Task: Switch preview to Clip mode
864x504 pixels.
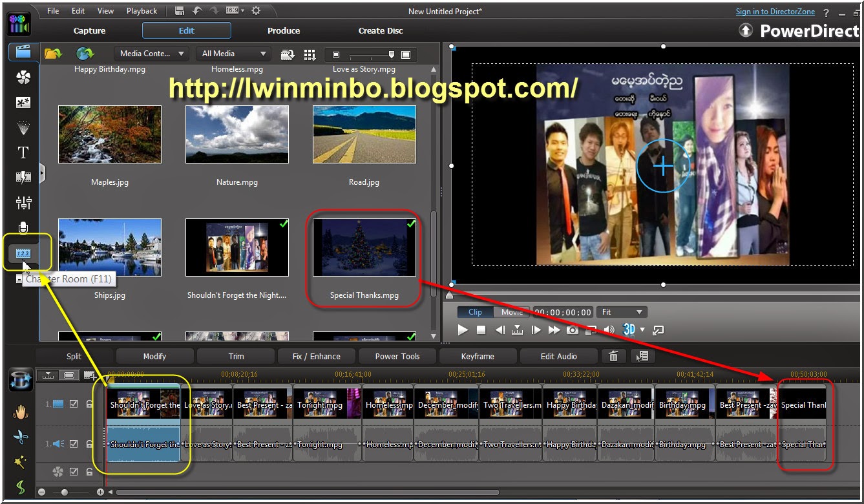Action: click(475, 312)
